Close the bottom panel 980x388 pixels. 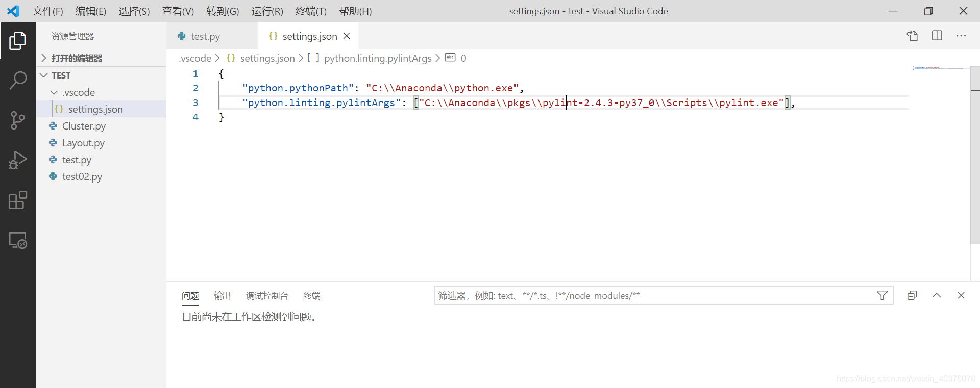tap(961, 295)
